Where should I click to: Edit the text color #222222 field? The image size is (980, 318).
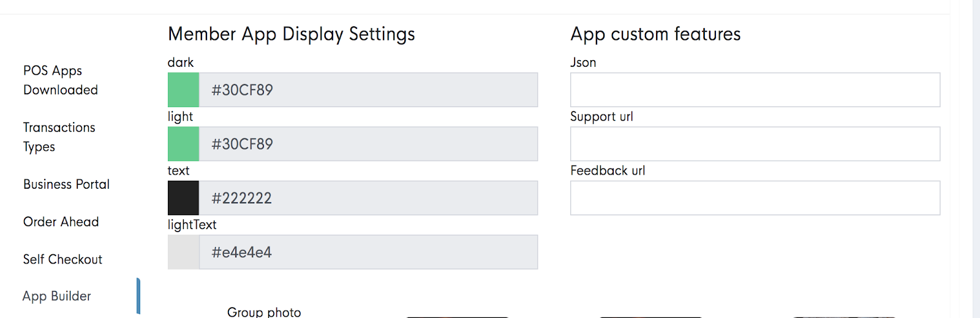coord(369,198)
